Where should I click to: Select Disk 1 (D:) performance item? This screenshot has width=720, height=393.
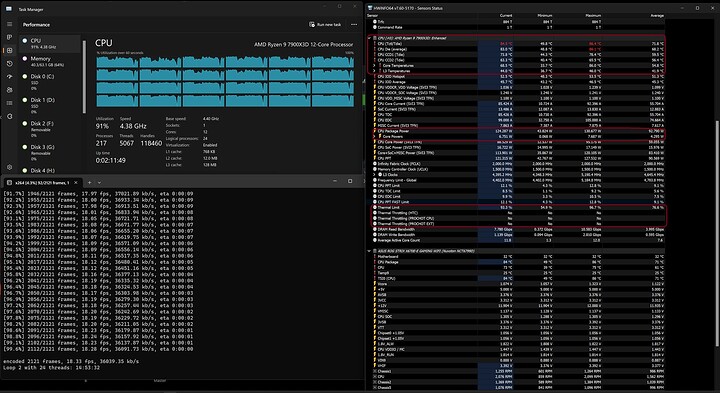coord(50,105)
